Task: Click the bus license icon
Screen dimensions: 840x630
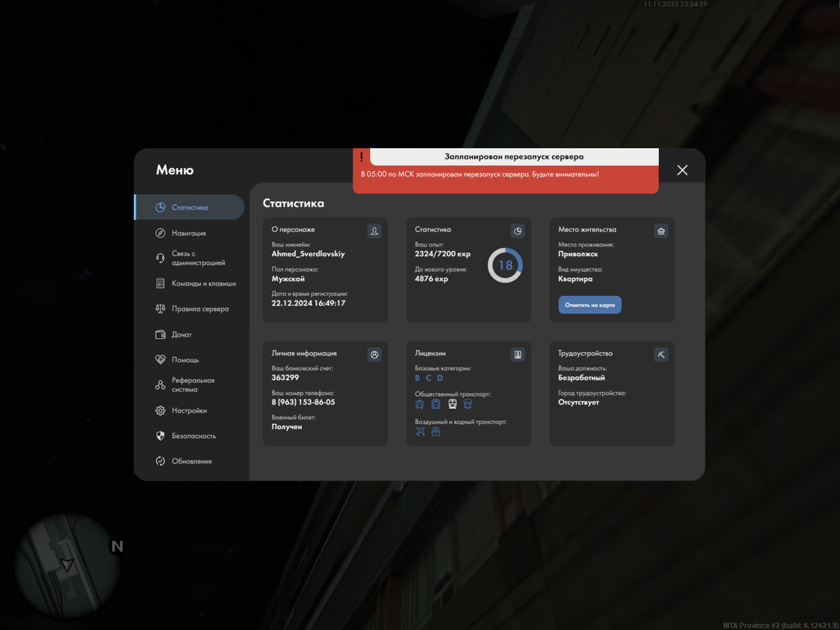Action: [436, 404]
